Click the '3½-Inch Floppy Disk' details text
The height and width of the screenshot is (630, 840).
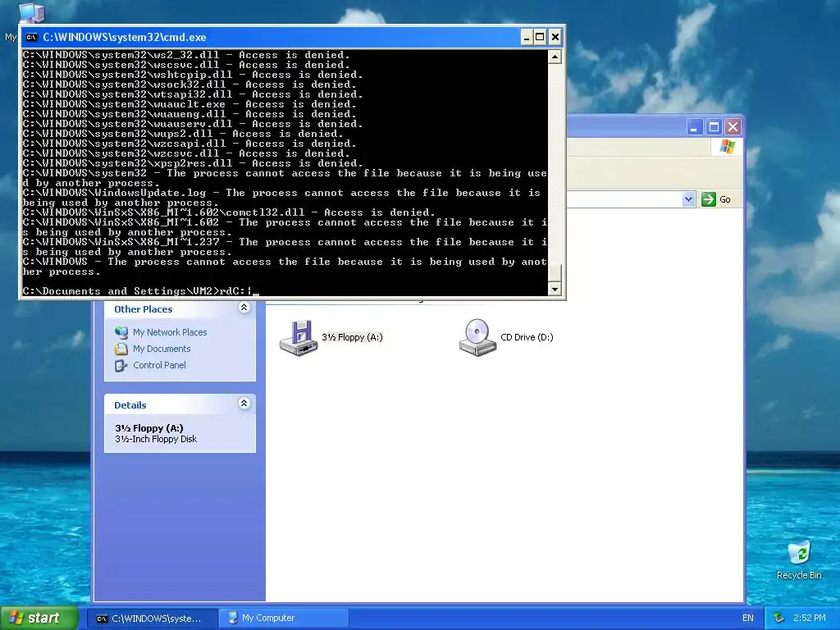(156, 439)
